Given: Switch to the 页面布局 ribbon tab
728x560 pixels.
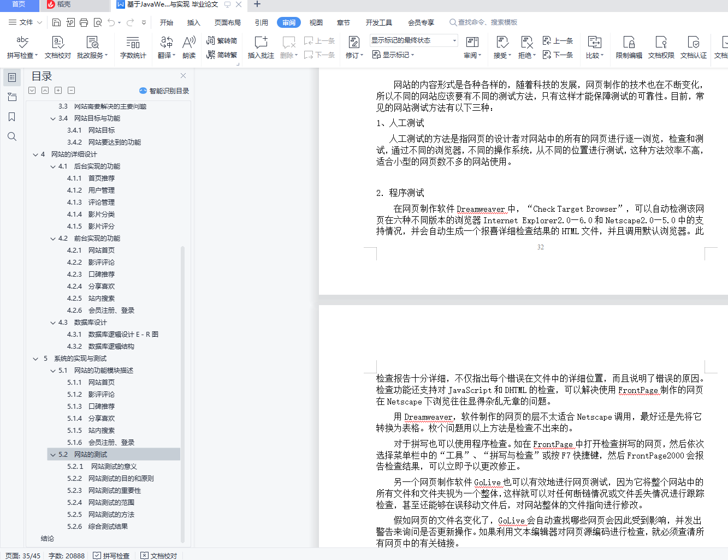Looking at the screenshot, I should click(228, 22).
